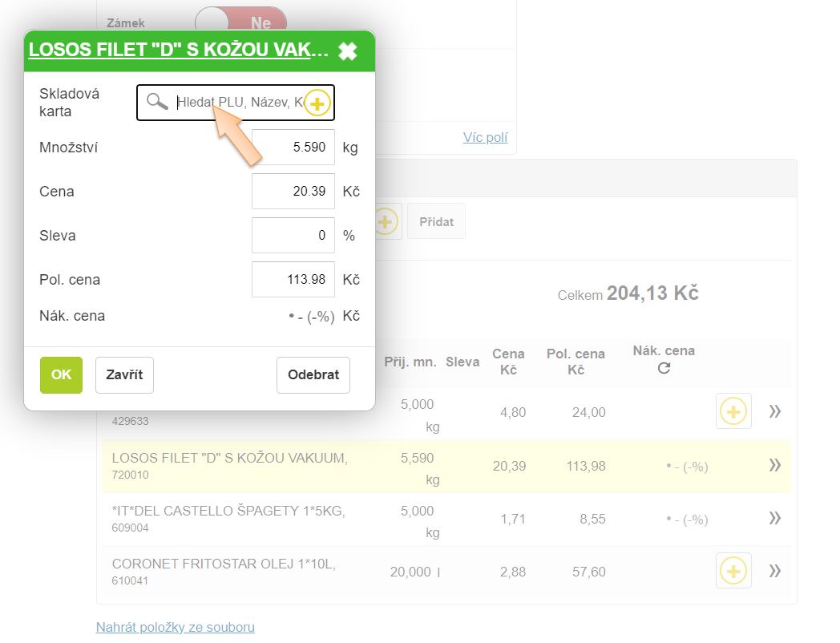Click the magnifier icon in Skladová karta search

point(157,102)
